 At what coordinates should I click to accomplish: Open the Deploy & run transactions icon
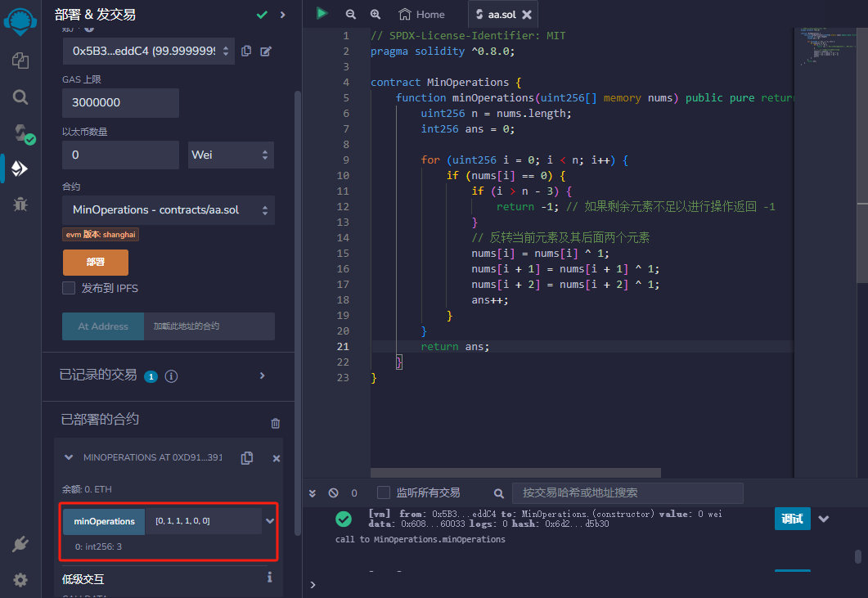click(x=20, y=169)
